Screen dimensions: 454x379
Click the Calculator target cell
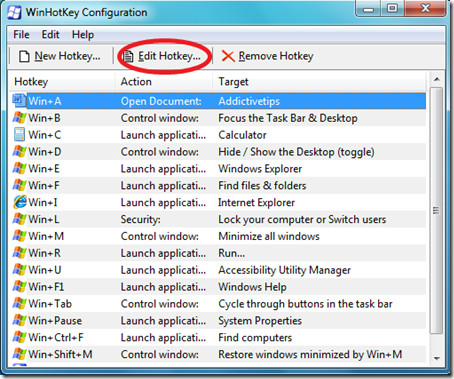click(242, 135)
